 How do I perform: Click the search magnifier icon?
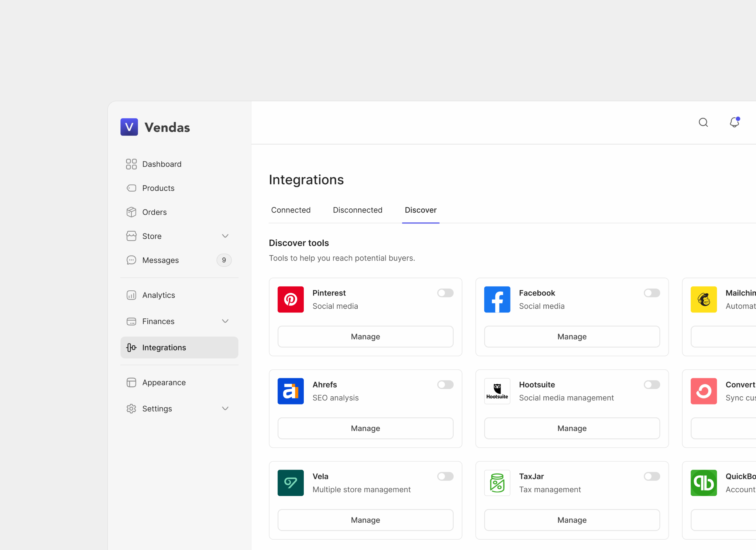pyautogui.click(x=703, y=122)
